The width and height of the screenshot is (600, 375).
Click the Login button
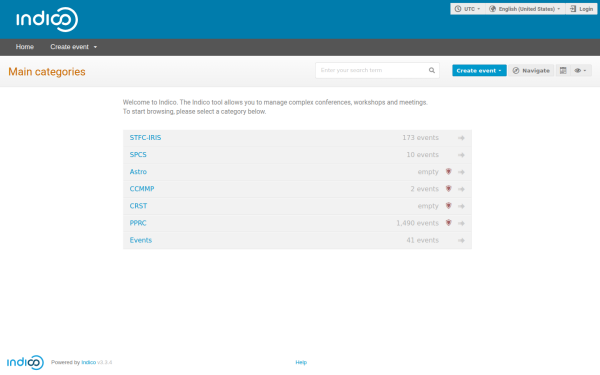point(581,9)
